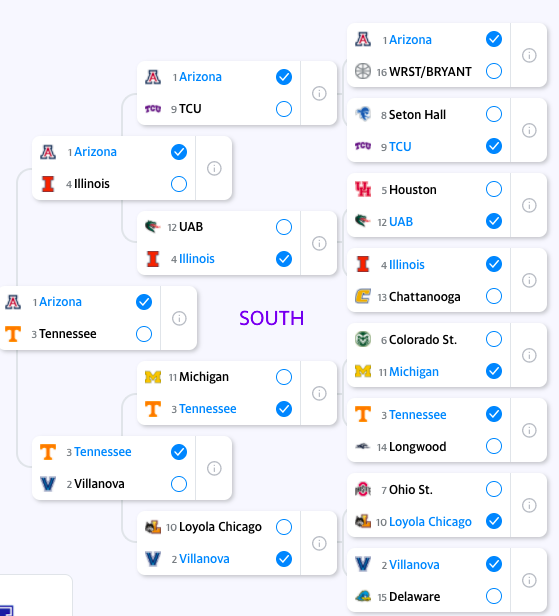The image size is (559, 616).
Task: Click the Chattanooga team logo
Action: tap(363, 296)
